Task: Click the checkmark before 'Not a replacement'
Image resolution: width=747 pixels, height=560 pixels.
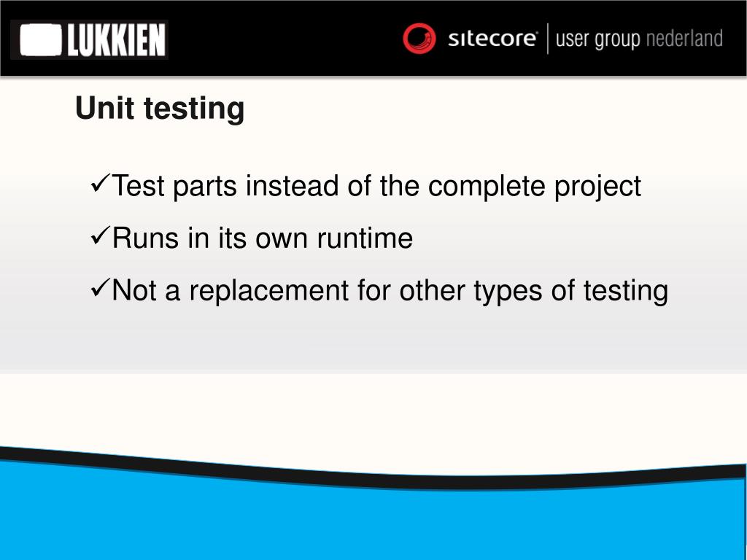Action: click(100, 288)
